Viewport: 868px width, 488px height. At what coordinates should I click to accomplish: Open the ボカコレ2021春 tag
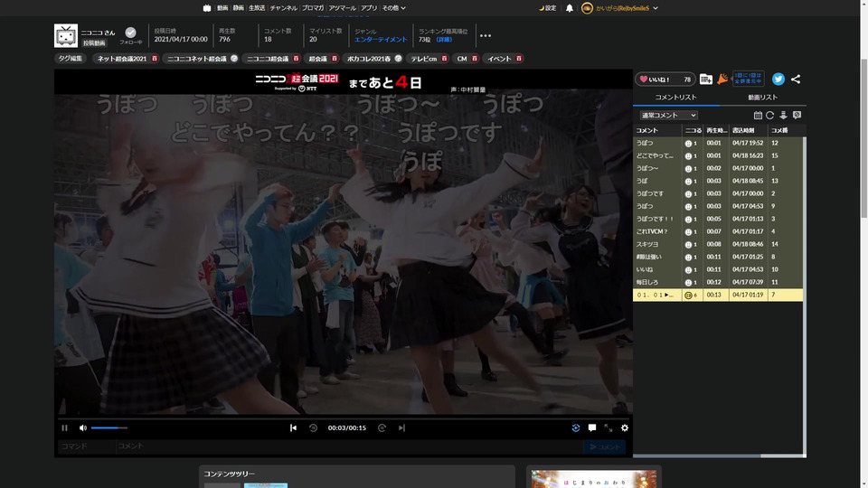coord(369,59)
